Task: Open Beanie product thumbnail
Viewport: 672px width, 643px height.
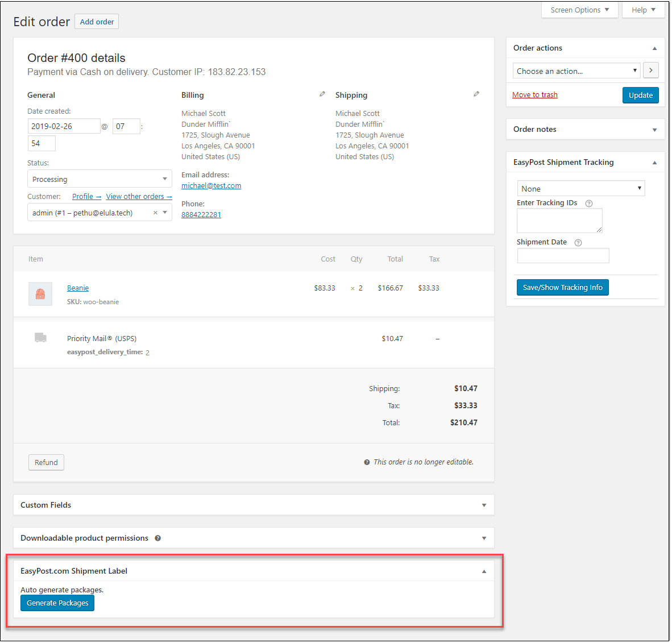Action: click(x=40, y=294)
